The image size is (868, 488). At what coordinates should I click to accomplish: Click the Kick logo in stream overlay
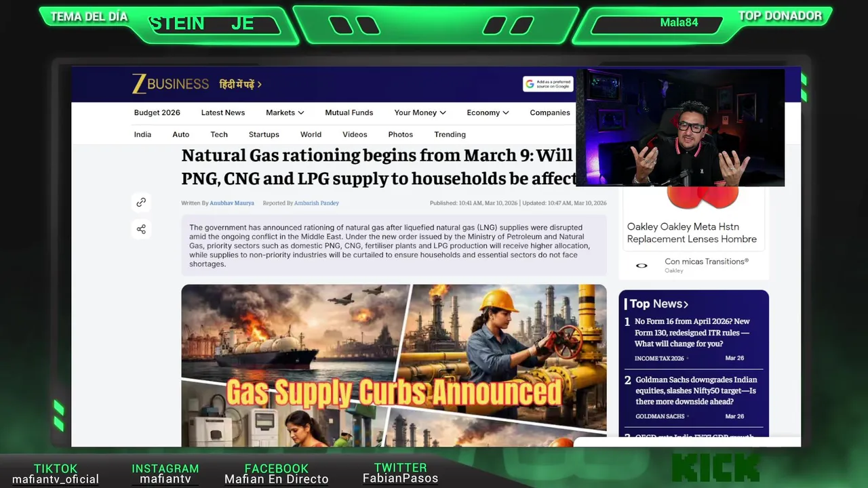(x=716, y=468)
